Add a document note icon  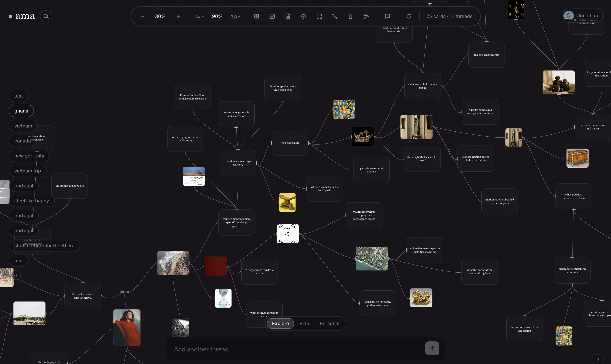pos(288,16)
